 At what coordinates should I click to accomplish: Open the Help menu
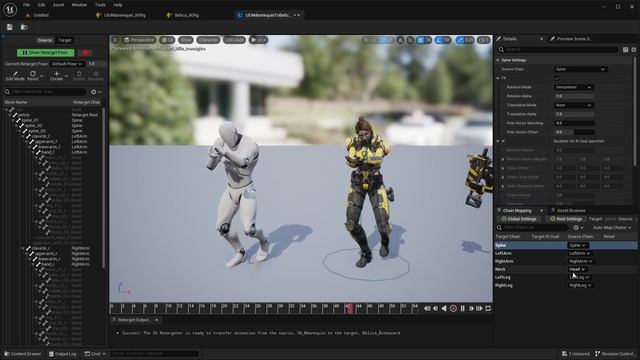118,5
